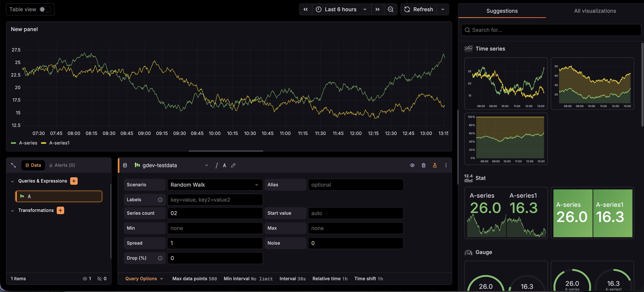Screen dimensions: 644x292
Task: Collapse the Transformations section
Action: click(13, 210)
